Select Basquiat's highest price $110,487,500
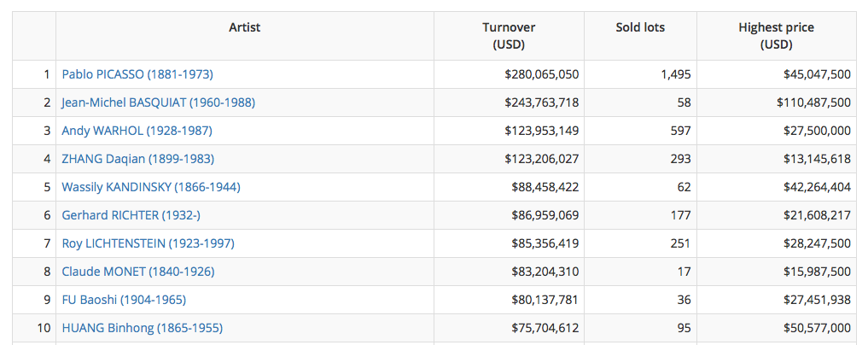Viewport: 868px width, 345px height. point(813,102)
